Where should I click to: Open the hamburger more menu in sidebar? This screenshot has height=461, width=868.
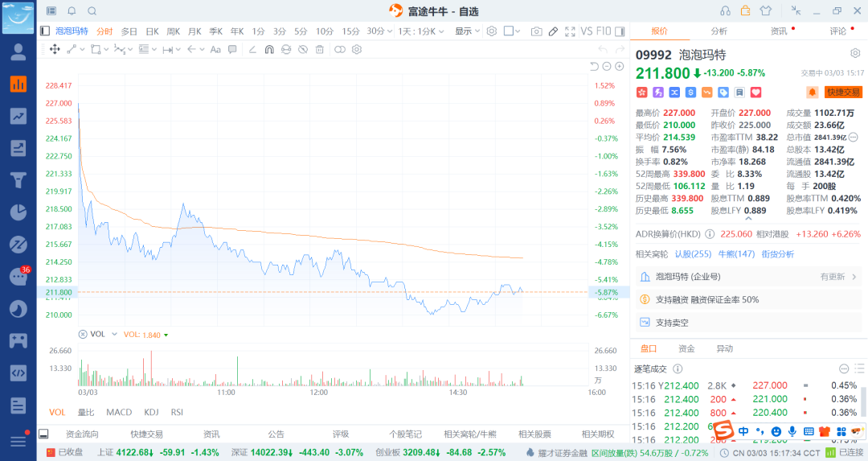tap(18, 441)
